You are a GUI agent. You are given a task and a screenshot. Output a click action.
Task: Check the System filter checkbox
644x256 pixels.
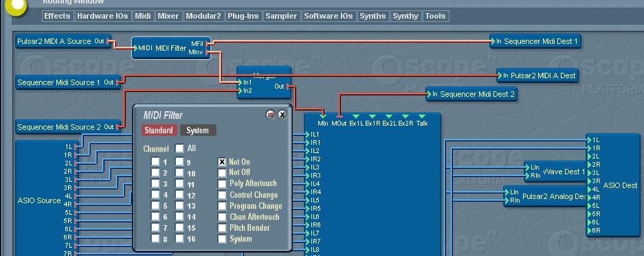pyautogui.click(x=222, y=238)
